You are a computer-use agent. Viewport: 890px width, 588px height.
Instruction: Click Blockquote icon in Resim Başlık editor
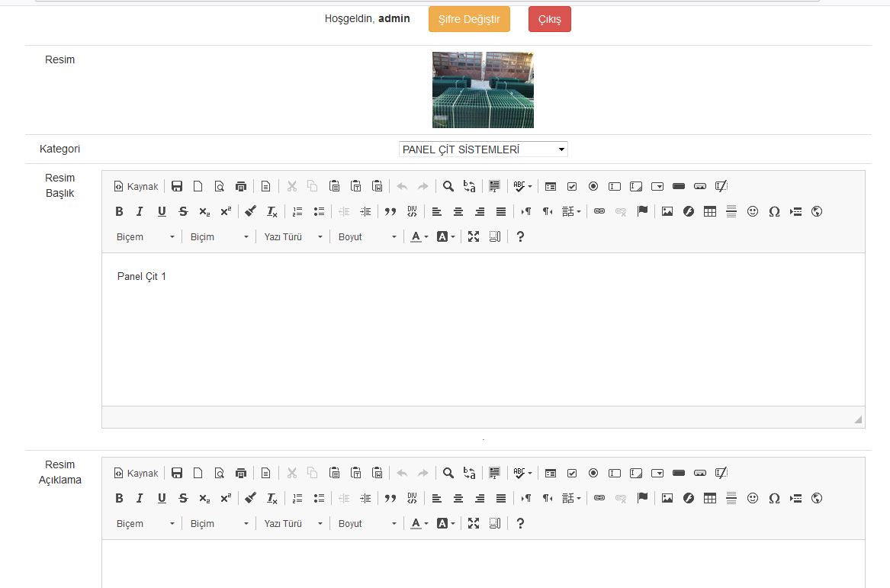(x=390, y=211)
